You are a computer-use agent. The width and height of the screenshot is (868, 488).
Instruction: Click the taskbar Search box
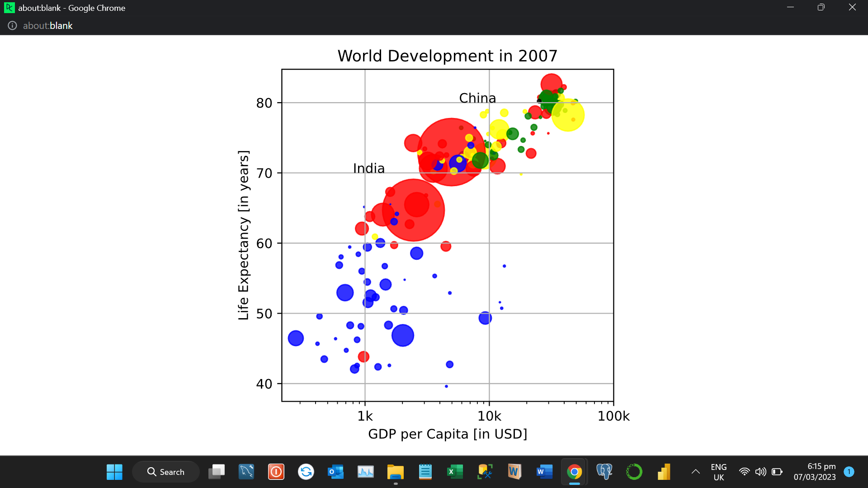[166, 471]
